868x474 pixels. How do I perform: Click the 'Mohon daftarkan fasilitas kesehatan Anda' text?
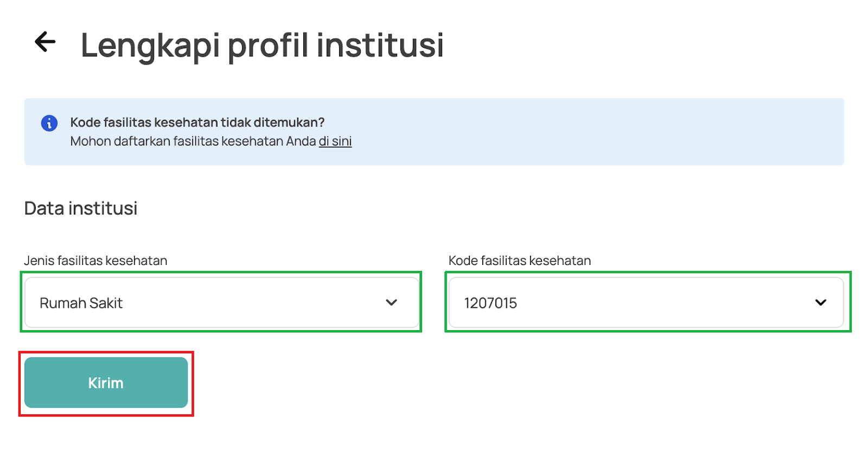pos(193,141)
